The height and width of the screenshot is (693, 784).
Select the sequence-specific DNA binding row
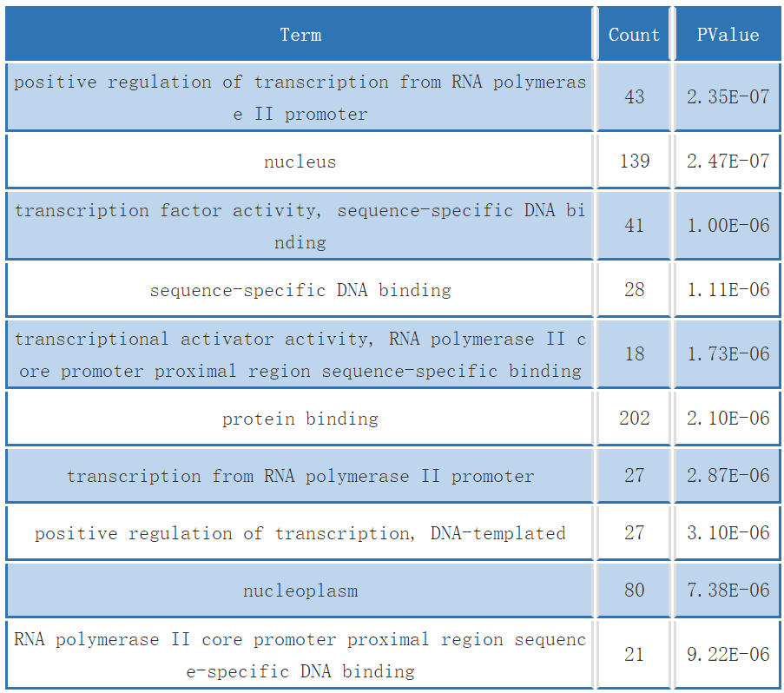point(393,289)
